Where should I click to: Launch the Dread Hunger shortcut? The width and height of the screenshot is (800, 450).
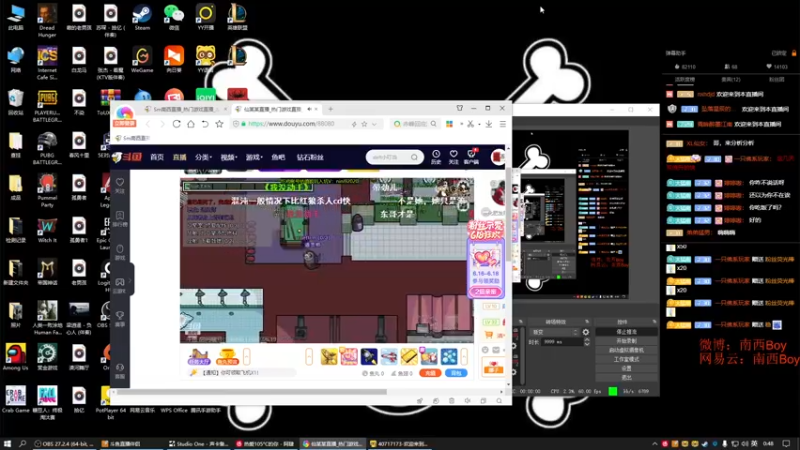47,21
